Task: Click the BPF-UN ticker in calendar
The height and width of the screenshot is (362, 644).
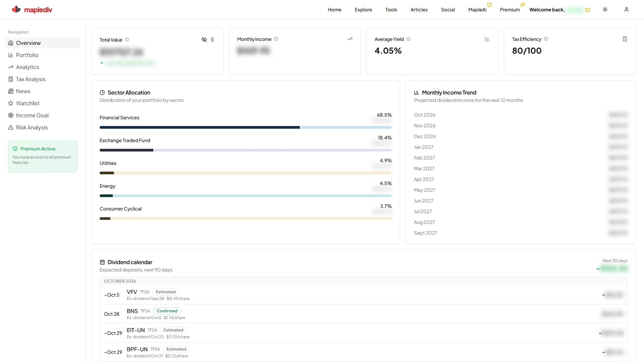Action: click(137, 349)
